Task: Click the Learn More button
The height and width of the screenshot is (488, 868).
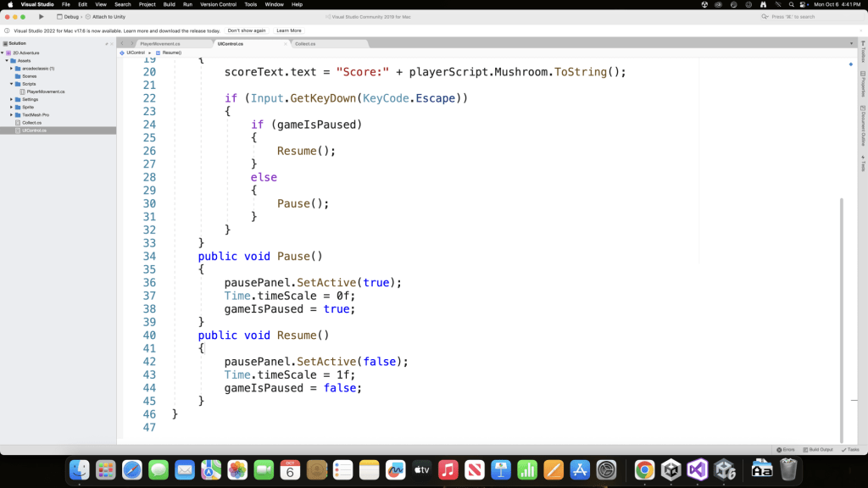Action: tap(289, 30)
